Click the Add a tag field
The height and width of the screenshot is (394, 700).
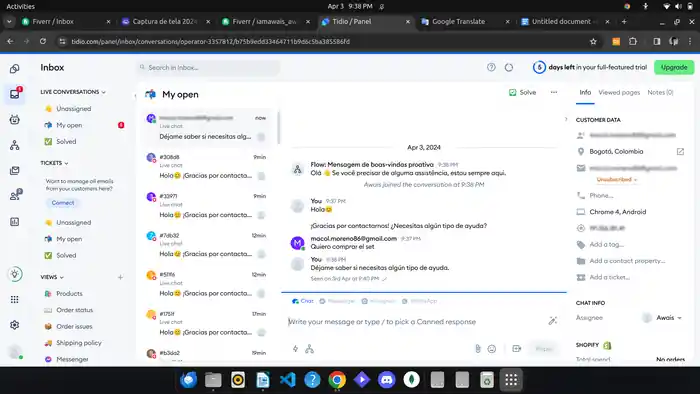[x=606, y=245]
